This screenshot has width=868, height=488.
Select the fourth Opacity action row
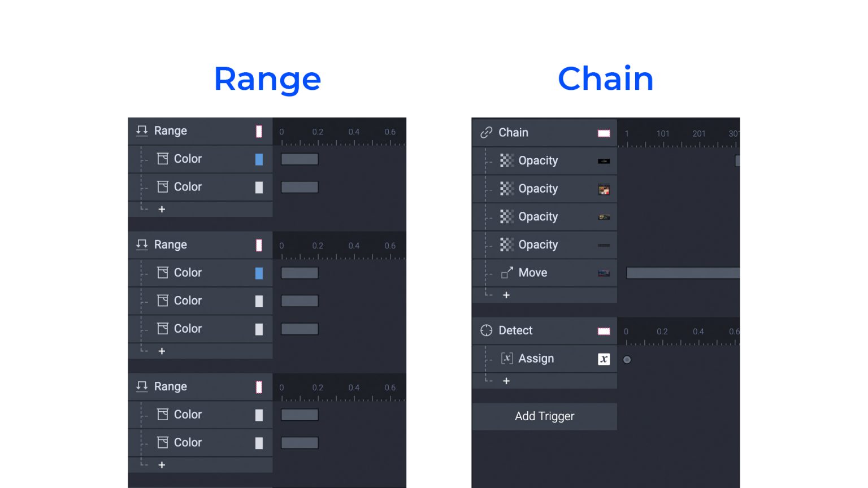click(x=544, y=245)
